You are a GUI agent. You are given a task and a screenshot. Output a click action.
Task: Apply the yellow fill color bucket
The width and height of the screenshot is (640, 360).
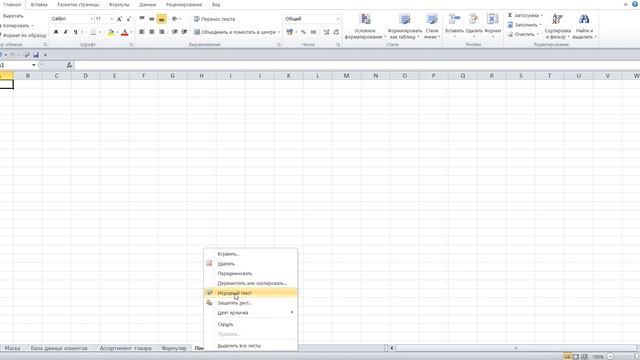click(x=111, y=32)
